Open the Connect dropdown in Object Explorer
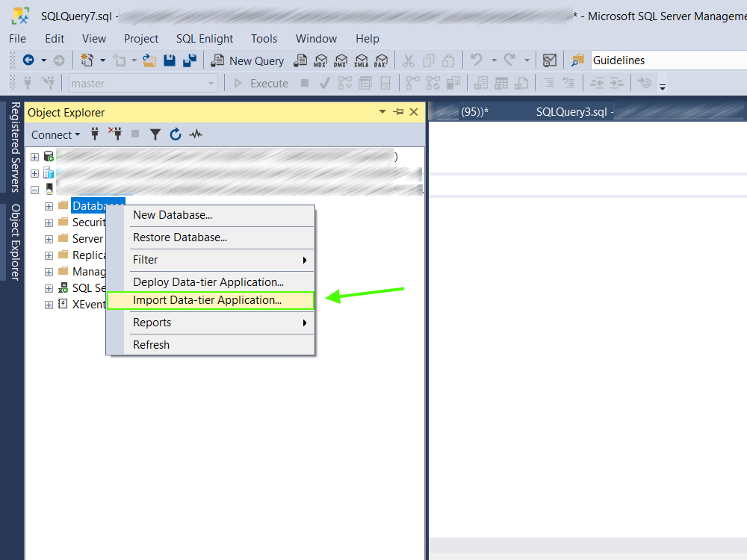 56,134
